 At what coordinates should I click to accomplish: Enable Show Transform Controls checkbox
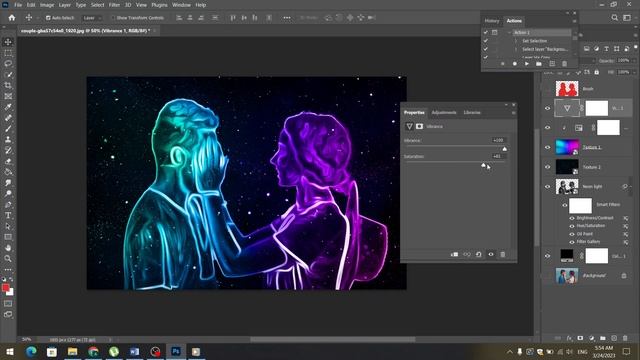[x=113, y=18]
